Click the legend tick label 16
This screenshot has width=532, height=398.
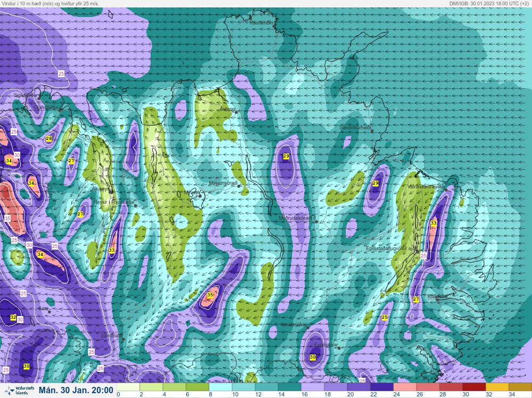coord(304,395)
